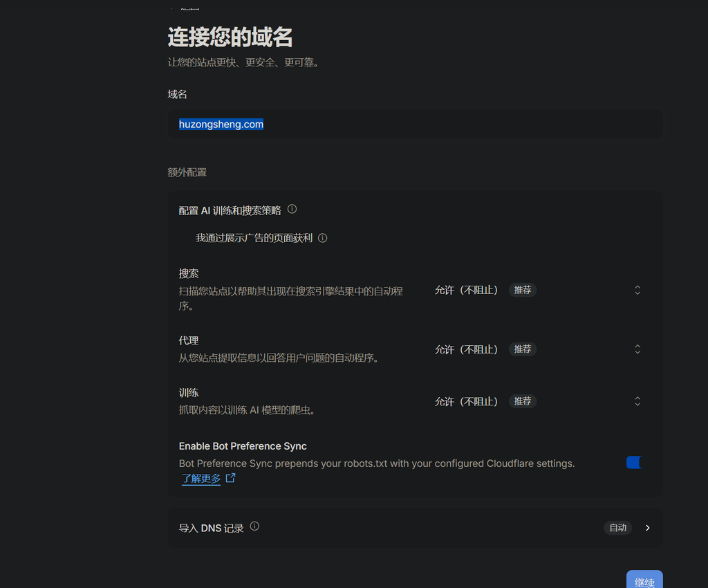Click the info icon beside 导入 DNS 记录
This screenshot has width=708, height=588.
[254, 526]
